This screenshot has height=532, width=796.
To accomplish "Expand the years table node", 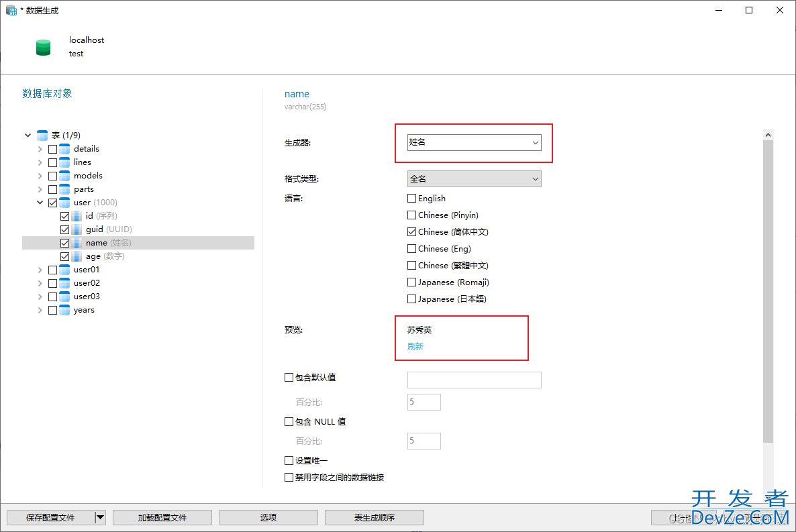I will point(40,310).
